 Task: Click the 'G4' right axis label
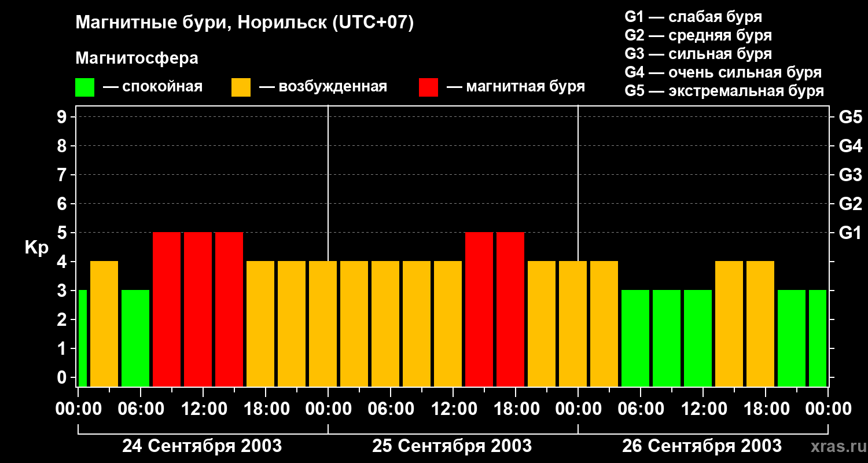850,146
